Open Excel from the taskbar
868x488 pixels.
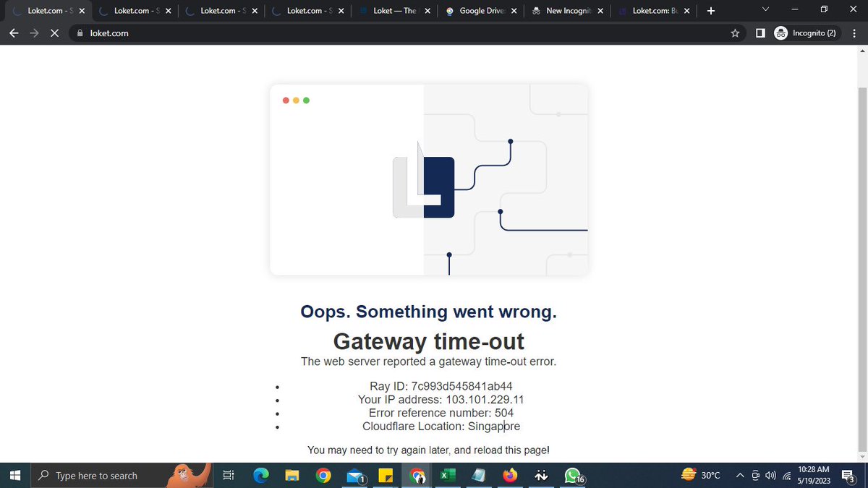click(x=448, y=476)
